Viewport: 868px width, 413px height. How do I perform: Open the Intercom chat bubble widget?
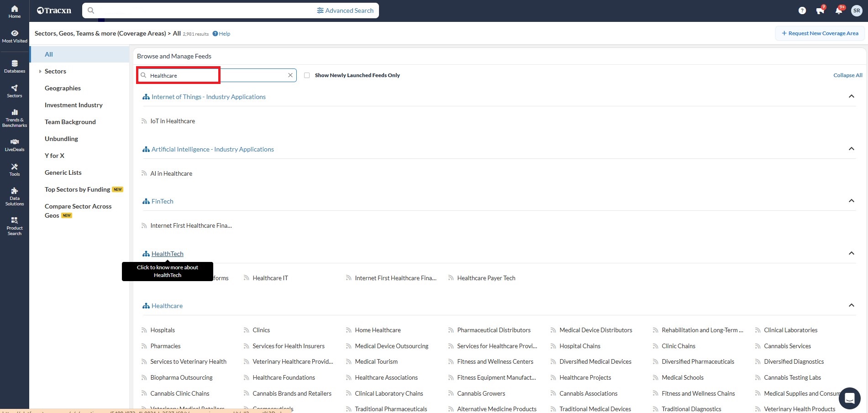pos(849,398)
